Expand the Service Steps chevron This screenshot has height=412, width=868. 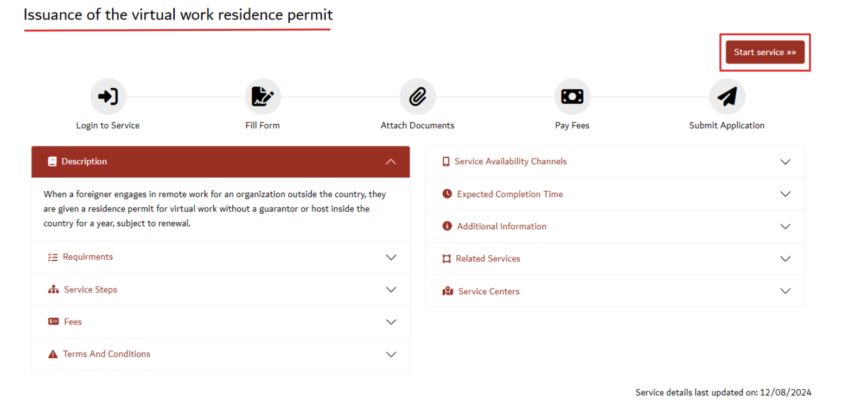tap(391, 289)
